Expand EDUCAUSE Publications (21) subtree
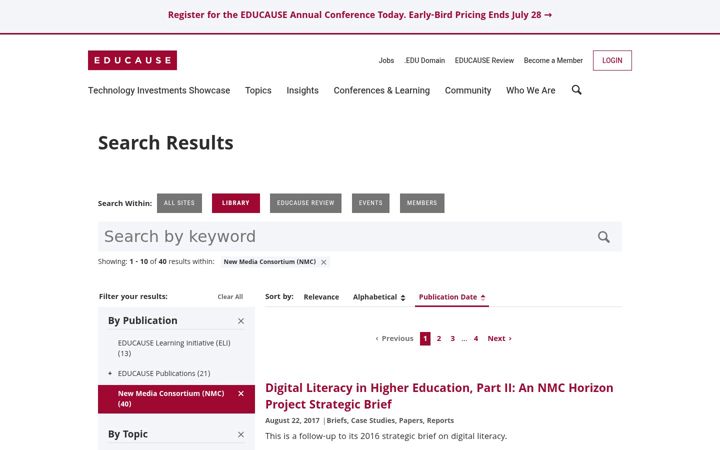Image resolution: width=720 pixels, height=450 pixels. click(110, 373)
